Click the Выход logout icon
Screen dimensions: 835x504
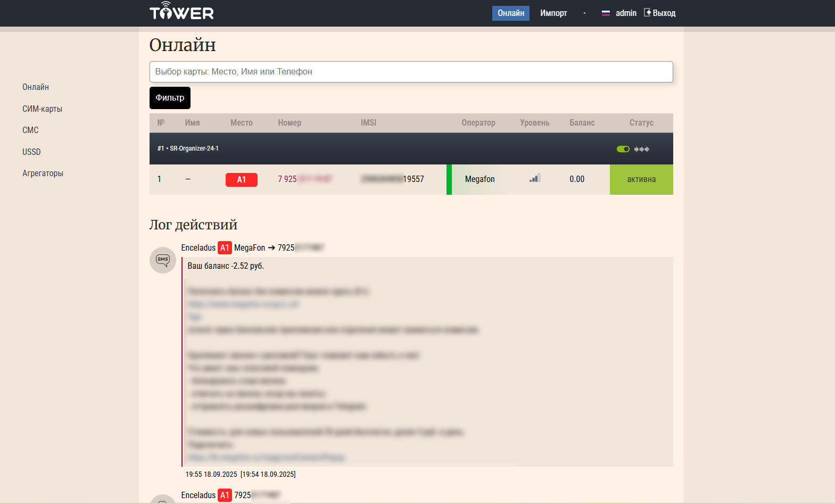(x=648, y=13)
